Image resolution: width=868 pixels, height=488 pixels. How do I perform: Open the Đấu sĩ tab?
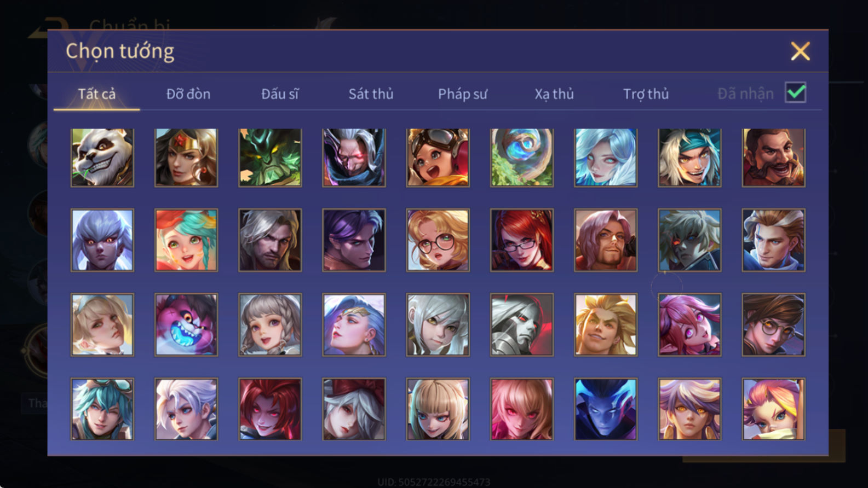pos(280,94)
